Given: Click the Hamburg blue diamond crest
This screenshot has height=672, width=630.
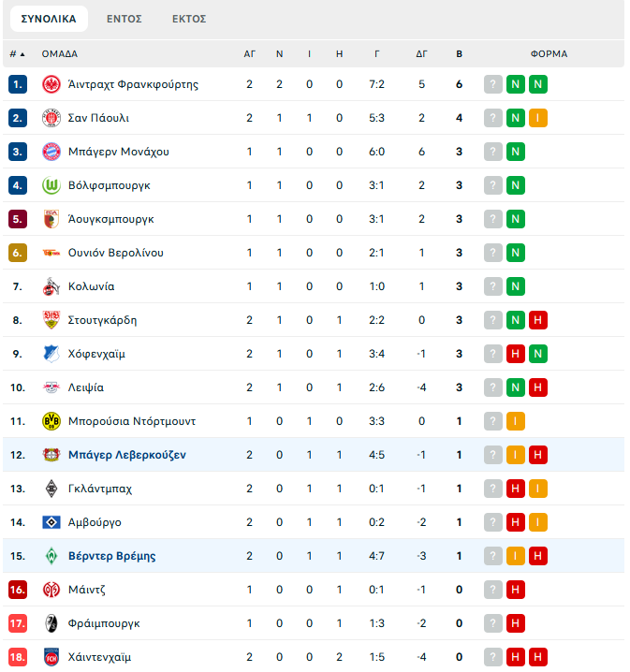Looking at the screenshot, I should (51, 522).
